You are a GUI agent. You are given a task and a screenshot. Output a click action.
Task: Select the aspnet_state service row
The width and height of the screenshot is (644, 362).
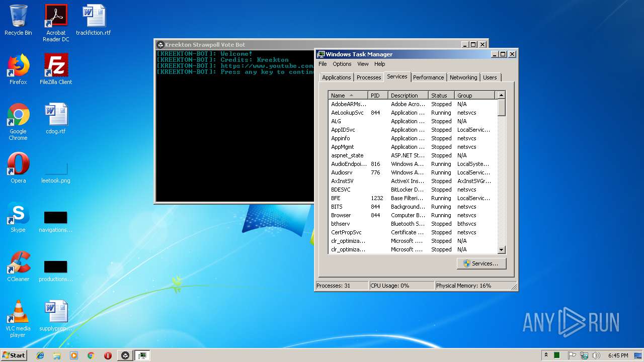pyautogui.click(x=413, y=155)
